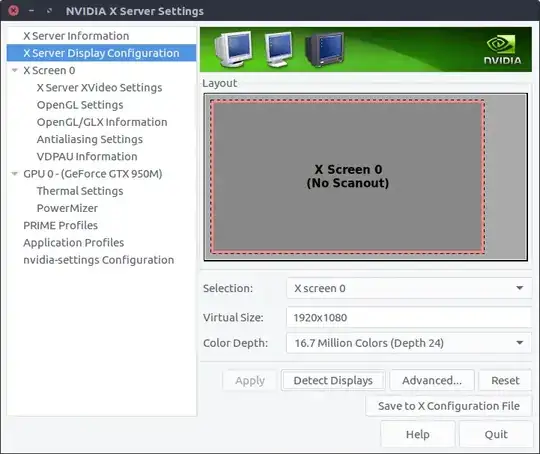Select the X Screen 0 rectangle in layout

pos(347,176)
